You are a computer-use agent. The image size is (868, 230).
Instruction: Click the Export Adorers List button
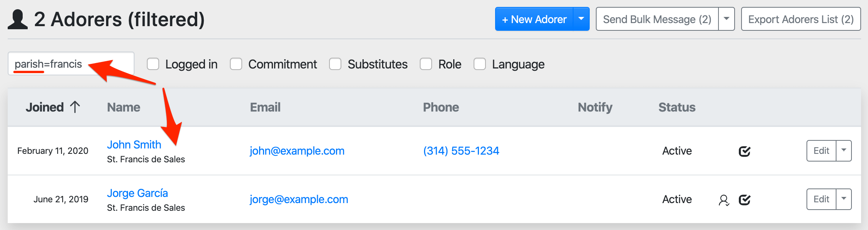(801, 19)
